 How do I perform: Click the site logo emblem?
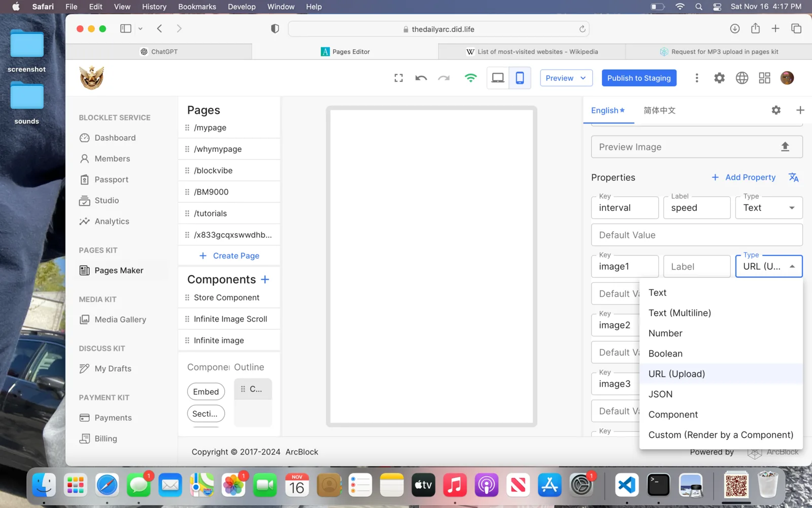pos(92,78)
